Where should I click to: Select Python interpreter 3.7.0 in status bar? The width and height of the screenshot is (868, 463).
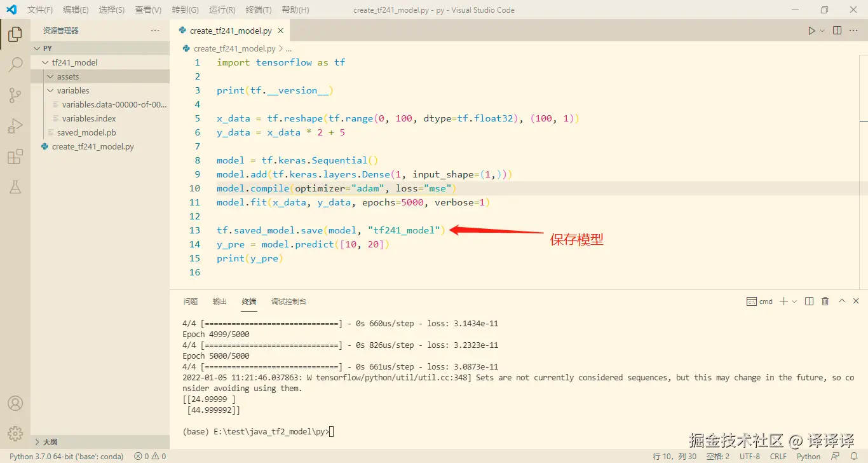pyautogui.click(x=67, y=456)
